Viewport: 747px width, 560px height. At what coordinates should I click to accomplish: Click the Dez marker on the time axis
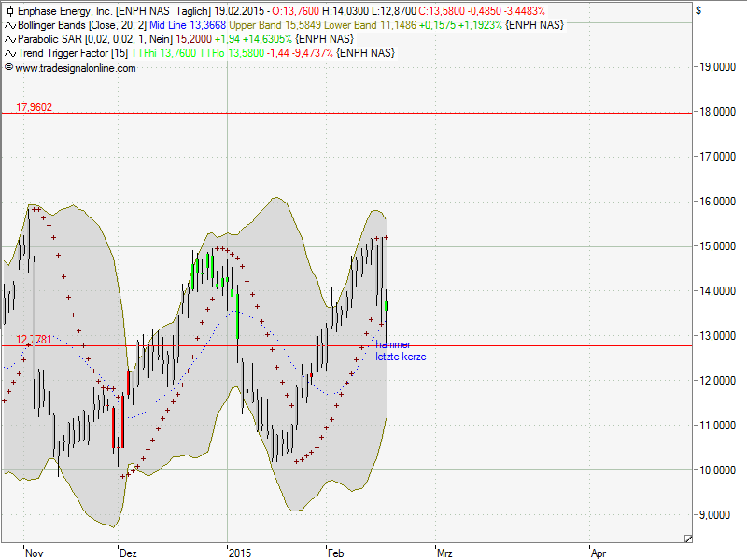click(x=128, y=553)
